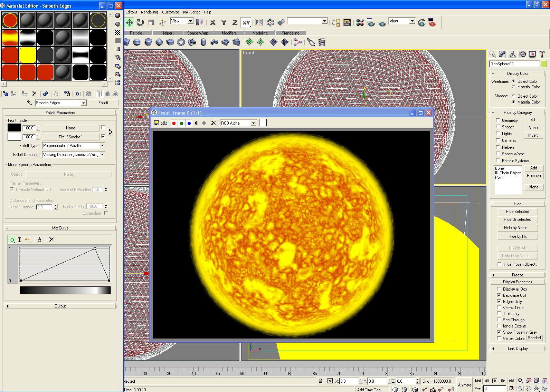This screenshot has height=392, width=550.
Task: Activate the Rotate tool
Action: point(140,23)
